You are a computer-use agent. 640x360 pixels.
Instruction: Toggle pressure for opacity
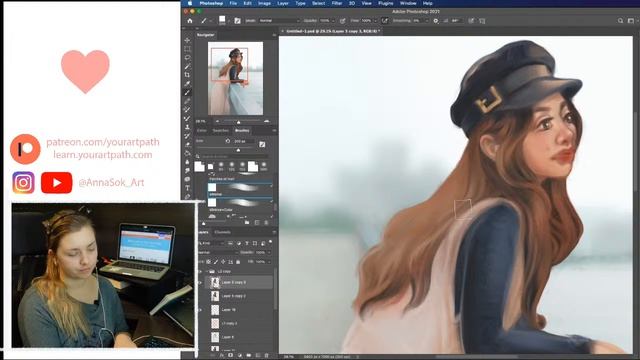pyautogui.click(x=342, y=20)
